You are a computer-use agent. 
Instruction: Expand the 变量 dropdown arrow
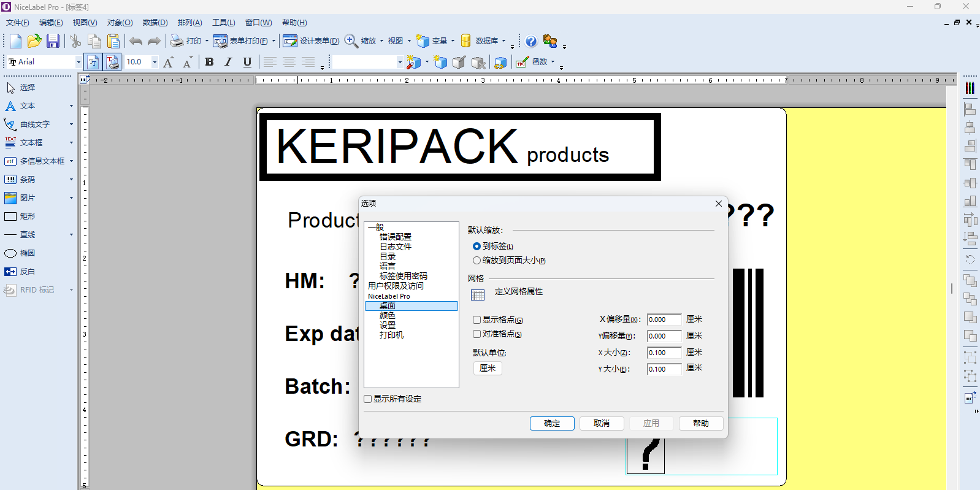(x=453, y=41)
